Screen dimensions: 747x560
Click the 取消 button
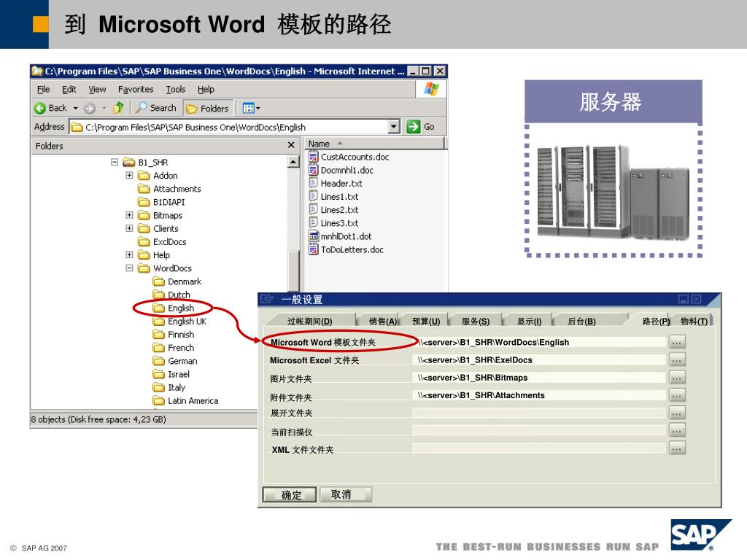coord(345,494)
